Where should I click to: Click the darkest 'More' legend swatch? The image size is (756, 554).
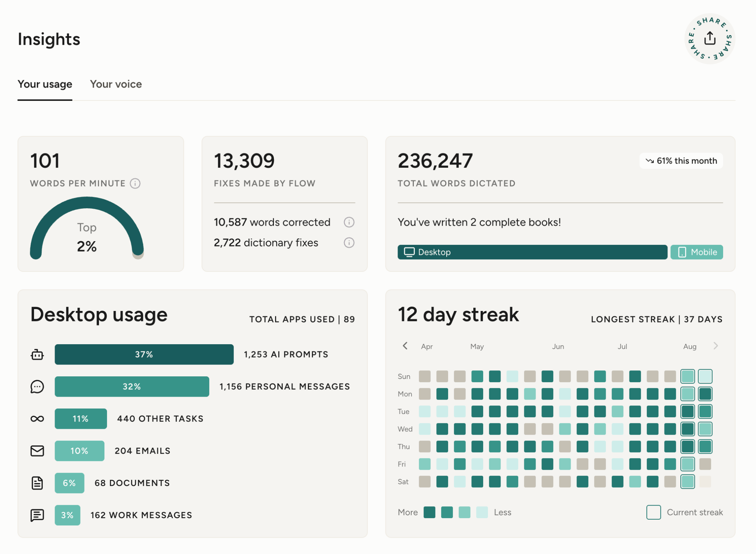[429, 512]
